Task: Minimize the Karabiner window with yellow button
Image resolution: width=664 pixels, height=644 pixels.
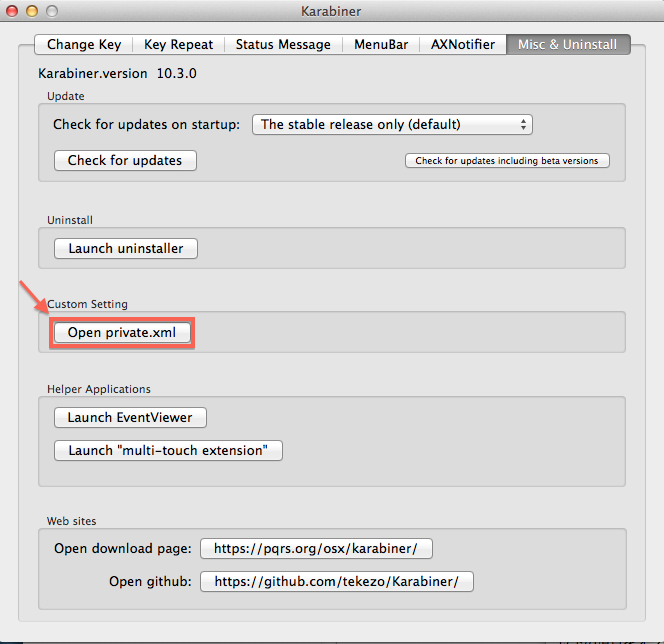Action: click(32, 11)
